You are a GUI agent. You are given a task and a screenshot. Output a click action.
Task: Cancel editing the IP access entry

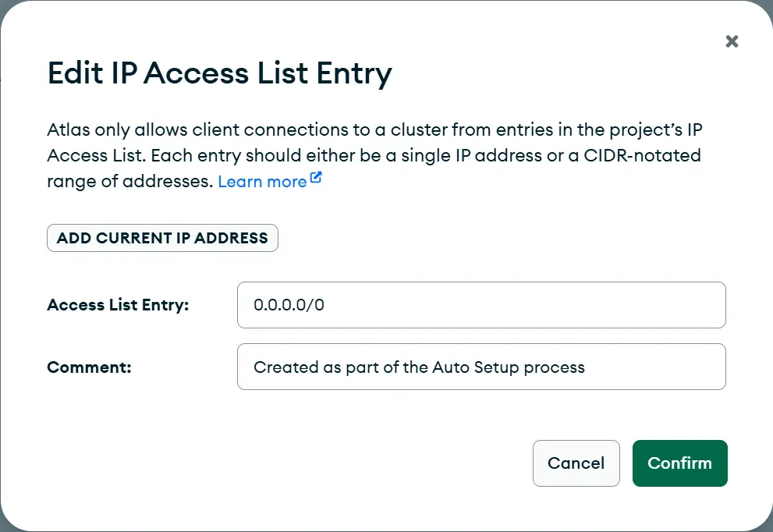[x=576, y=463]
